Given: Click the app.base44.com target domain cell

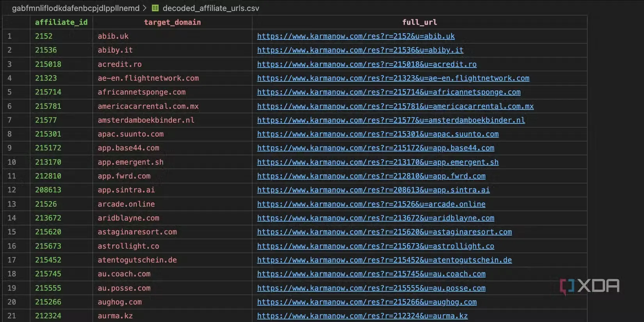Looking at the screenshot, I should pyautogui.click(x=128, y=148).
